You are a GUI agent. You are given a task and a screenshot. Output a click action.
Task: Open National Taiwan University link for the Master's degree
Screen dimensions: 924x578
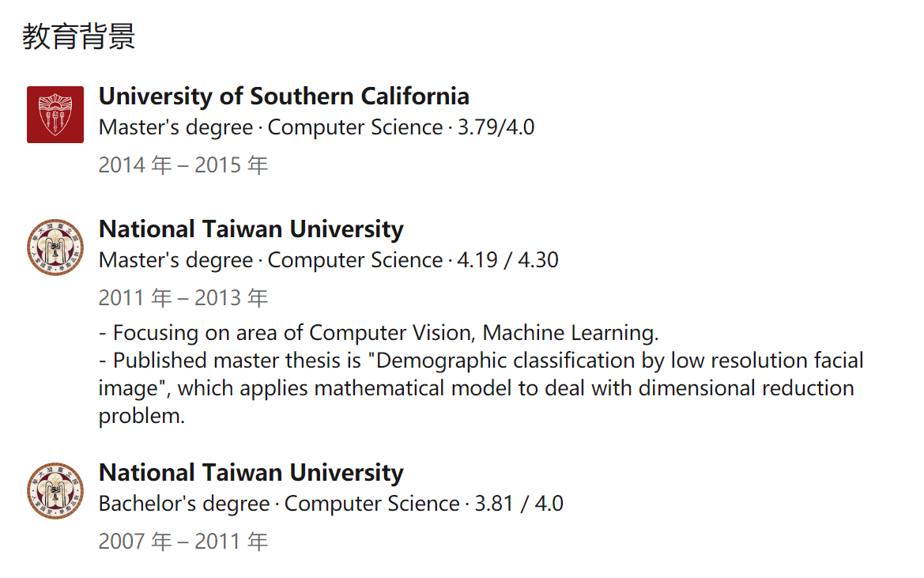pos(251,229)
